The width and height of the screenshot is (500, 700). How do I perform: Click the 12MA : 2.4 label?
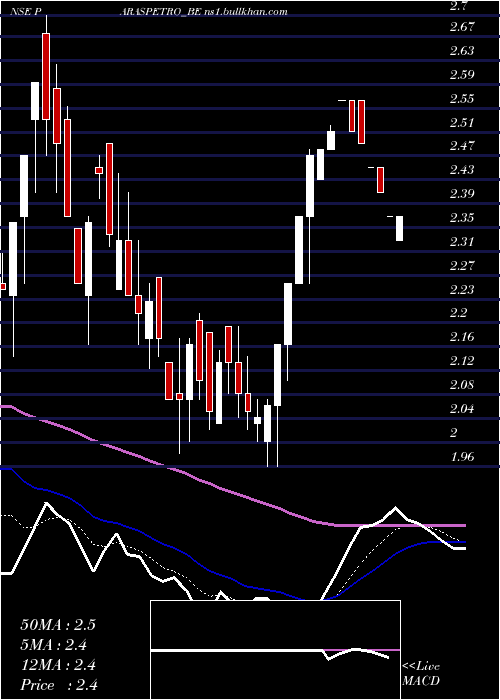56,665
